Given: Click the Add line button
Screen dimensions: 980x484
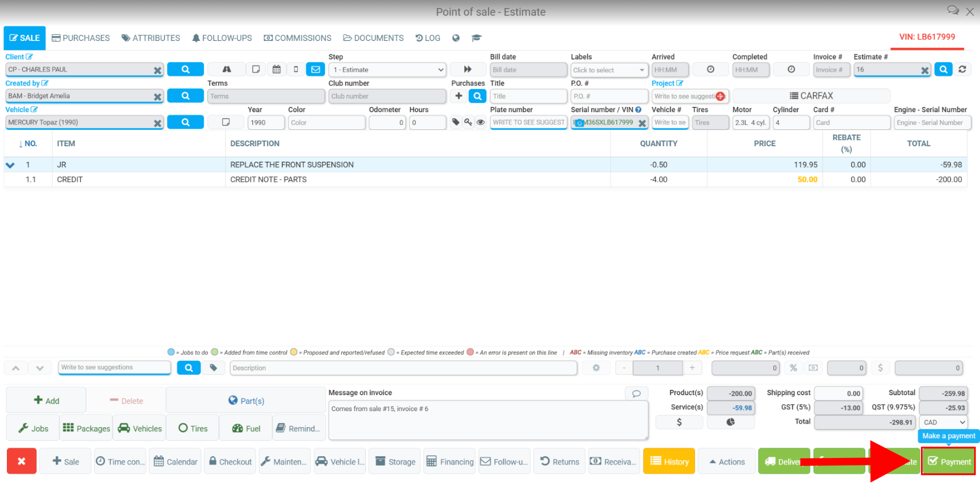Looking at the screenshot, I should click(46, 400).
